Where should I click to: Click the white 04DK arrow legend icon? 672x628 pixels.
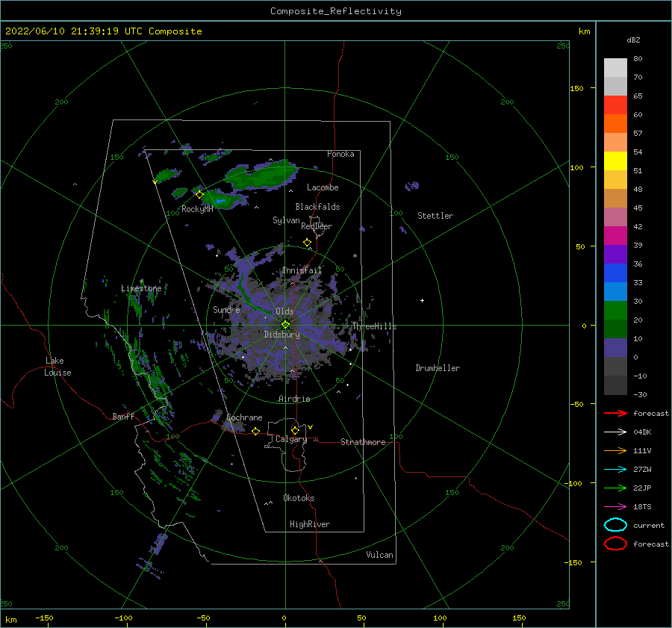(615, 432)
